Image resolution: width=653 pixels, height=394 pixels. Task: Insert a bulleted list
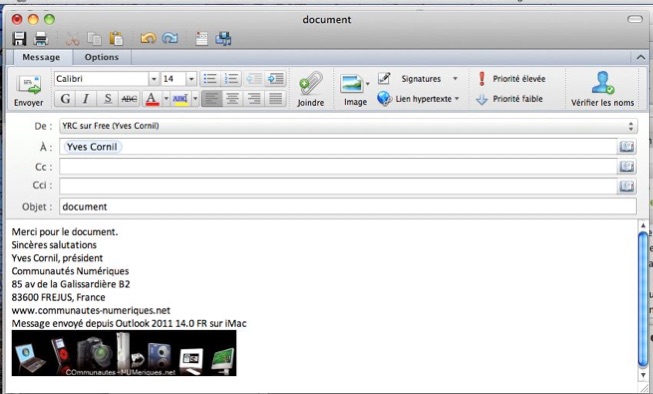click(x=210, y=79)
